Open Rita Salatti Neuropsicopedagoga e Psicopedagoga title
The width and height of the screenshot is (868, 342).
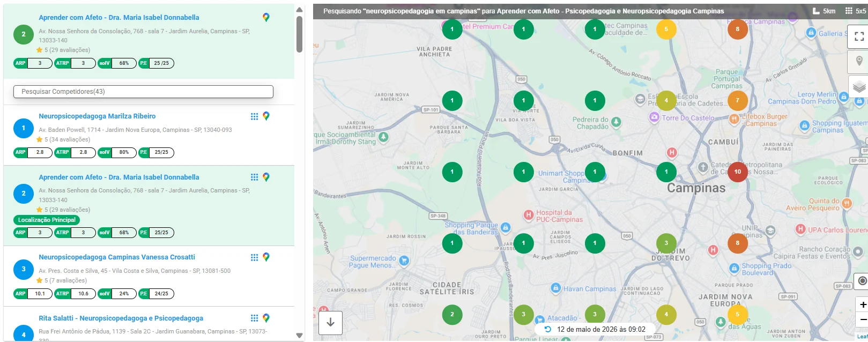pos(121,318)
